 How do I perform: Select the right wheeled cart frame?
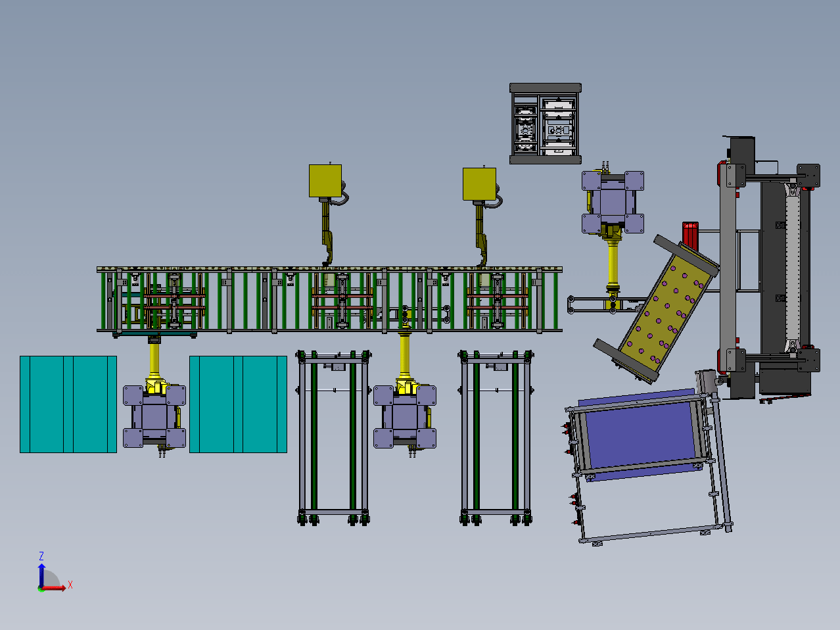(x=496, y=437)
